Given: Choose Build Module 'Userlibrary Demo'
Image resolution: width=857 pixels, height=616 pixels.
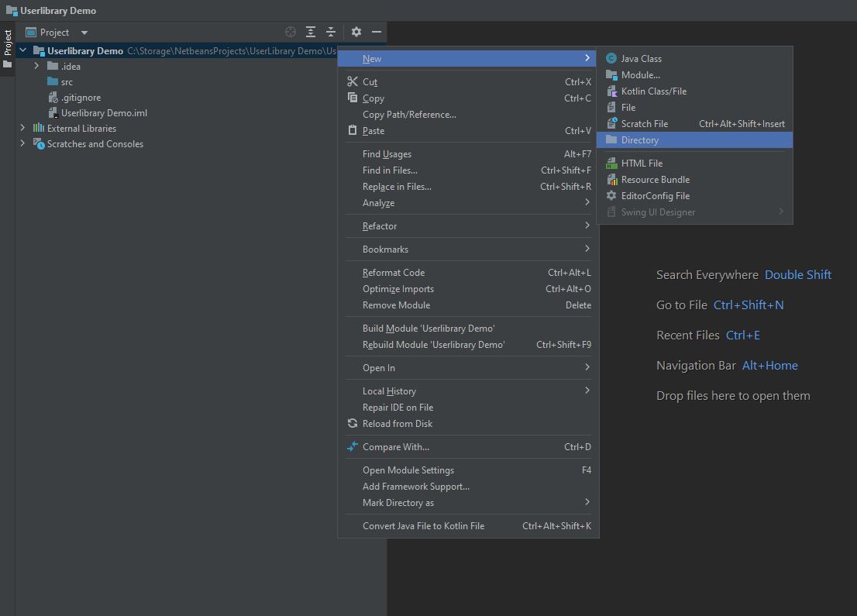Looking at the screenshot, I should pyautogui.click(x=468, y=329).
